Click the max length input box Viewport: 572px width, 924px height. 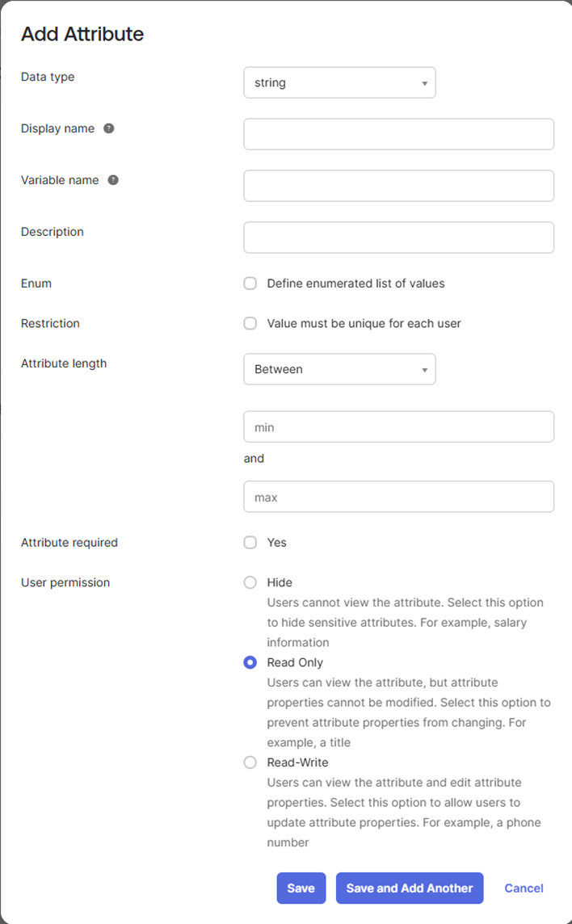click(398, 497)
